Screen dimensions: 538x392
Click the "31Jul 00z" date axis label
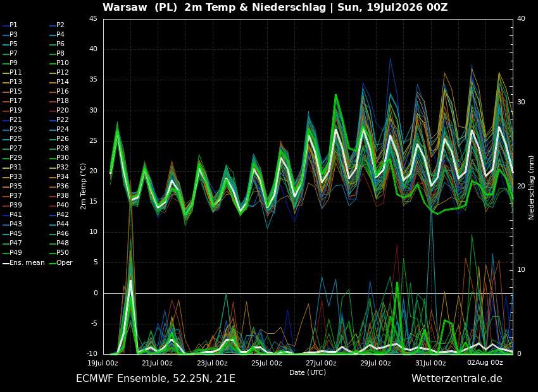click(x=430, y=363)
